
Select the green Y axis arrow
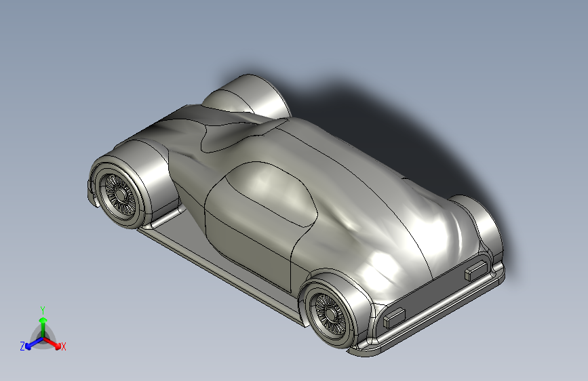tap(43, 327)
